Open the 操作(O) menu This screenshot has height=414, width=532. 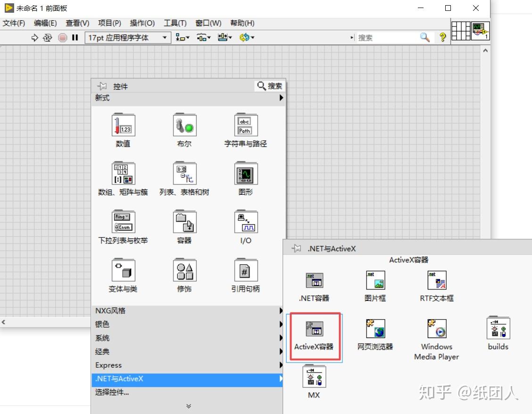142,23
